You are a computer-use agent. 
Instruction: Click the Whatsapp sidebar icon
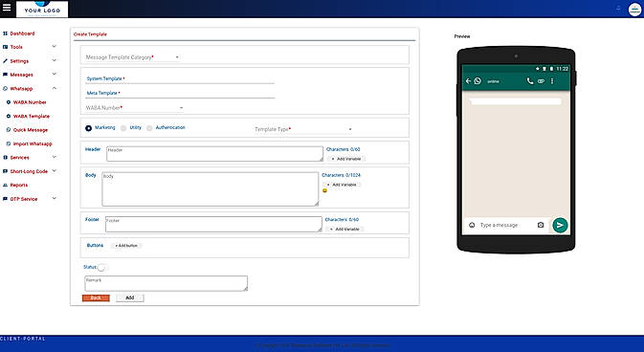click(x=6, y=88)
